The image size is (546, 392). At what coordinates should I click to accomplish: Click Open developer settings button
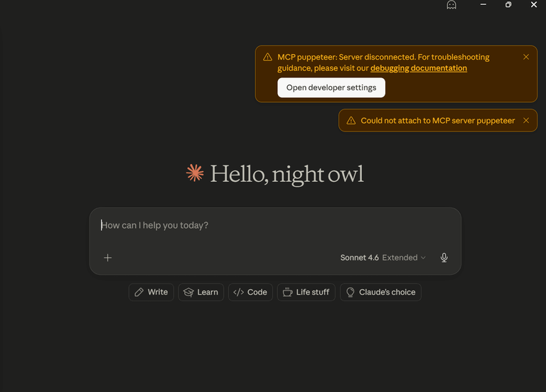[x=331, y=87]
